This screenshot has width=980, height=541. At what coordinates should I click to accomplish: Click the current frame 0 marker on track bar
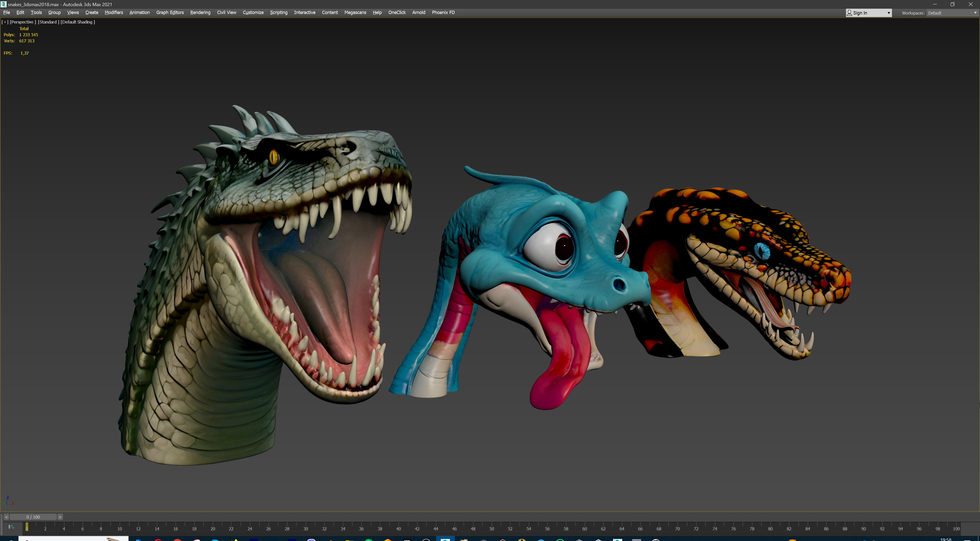27,527
